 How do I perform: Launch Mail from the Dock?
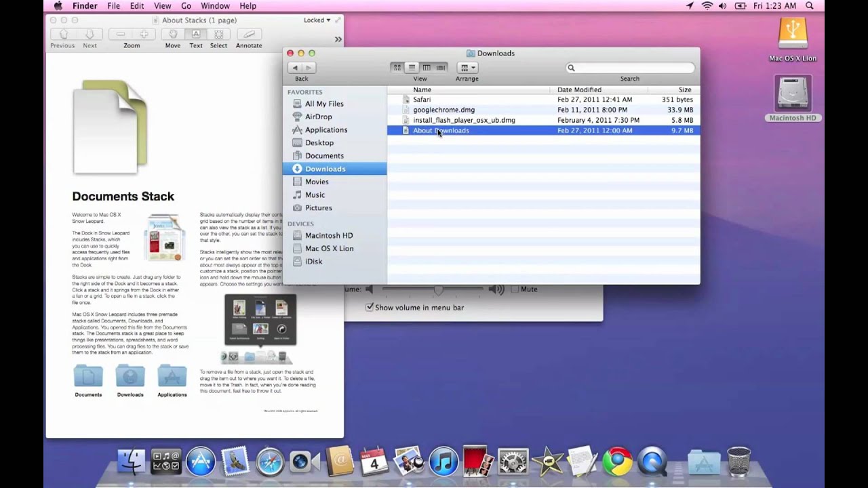click(235, 462)
